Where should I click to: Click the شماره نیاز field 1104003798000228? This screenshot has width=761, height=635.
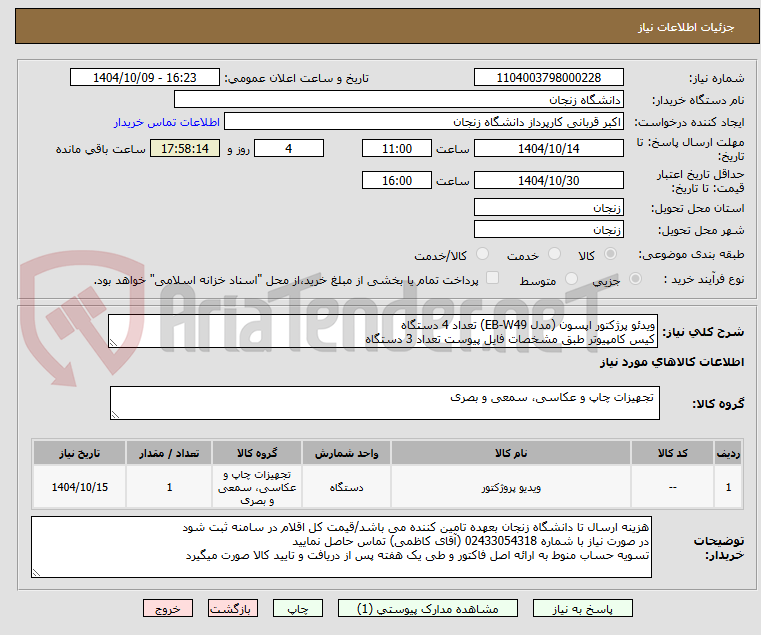[548, 78]
